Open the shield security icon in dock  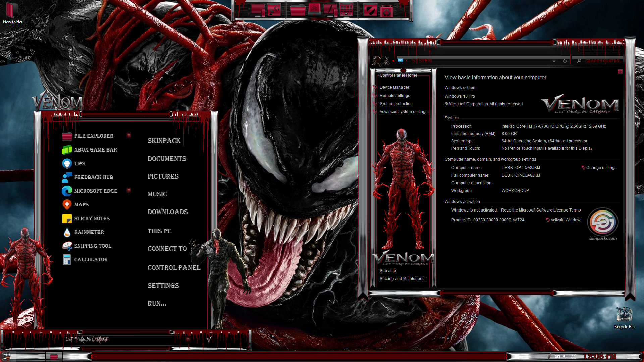[x=370, y=10]
